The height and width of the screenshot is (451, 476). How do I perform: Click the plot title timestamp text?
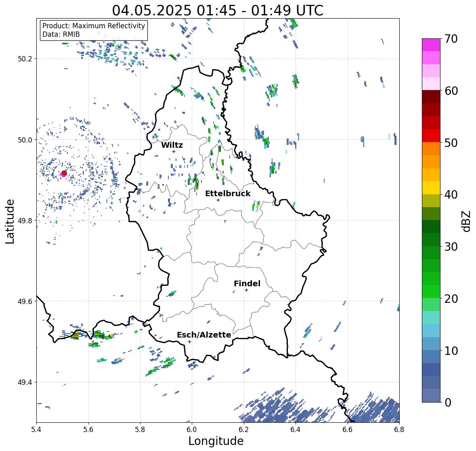click(x=218, y=10)
